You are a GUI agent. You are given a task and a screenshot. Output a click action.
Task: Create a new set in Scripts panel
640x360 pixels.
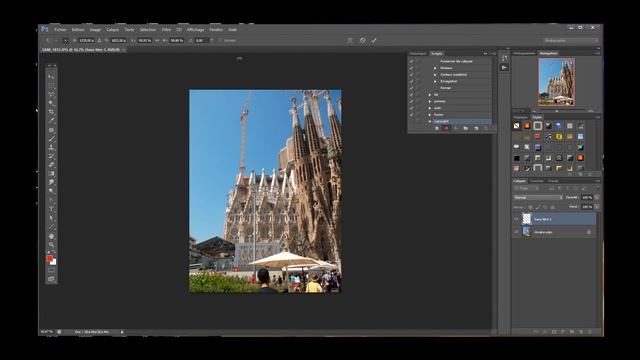click(466, 128)
